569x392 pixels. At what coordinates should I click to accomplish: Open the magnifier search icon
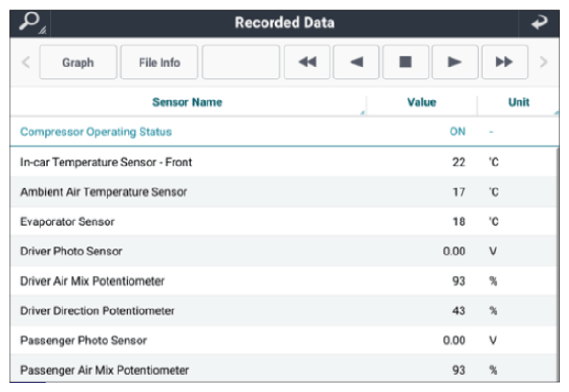[x=30, y=23]
